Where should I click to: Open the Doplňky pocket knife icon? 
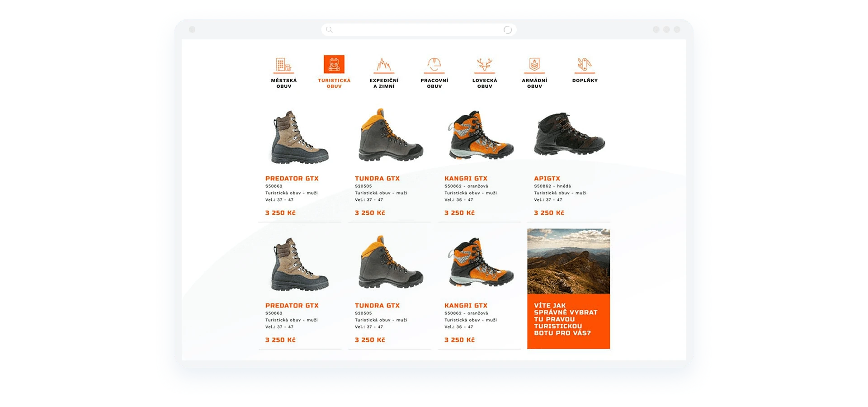coord(585,65)
